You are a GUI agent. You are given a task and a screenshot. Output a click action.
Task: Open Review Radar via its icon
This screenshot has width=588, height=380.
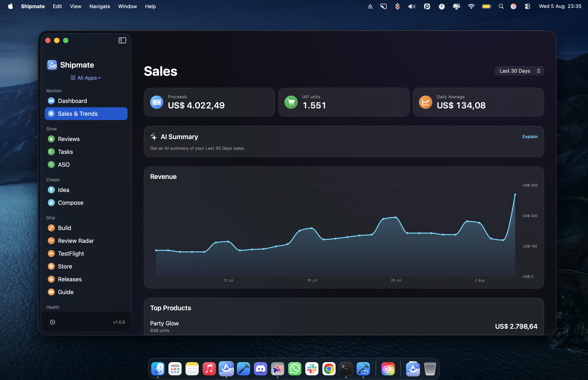51,241
